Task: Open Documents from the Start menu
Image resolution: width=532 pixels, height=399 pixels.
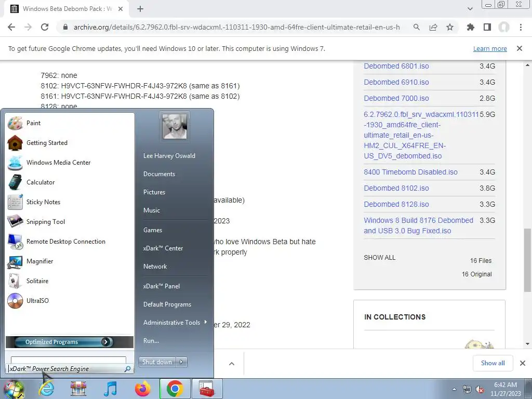Action: [159, 174]
